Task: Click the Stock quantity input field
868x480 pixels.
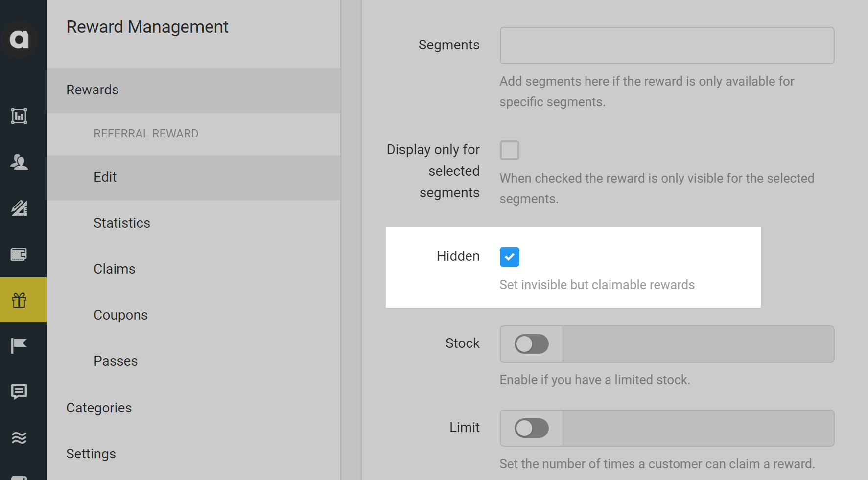Action: coord(698,344)
